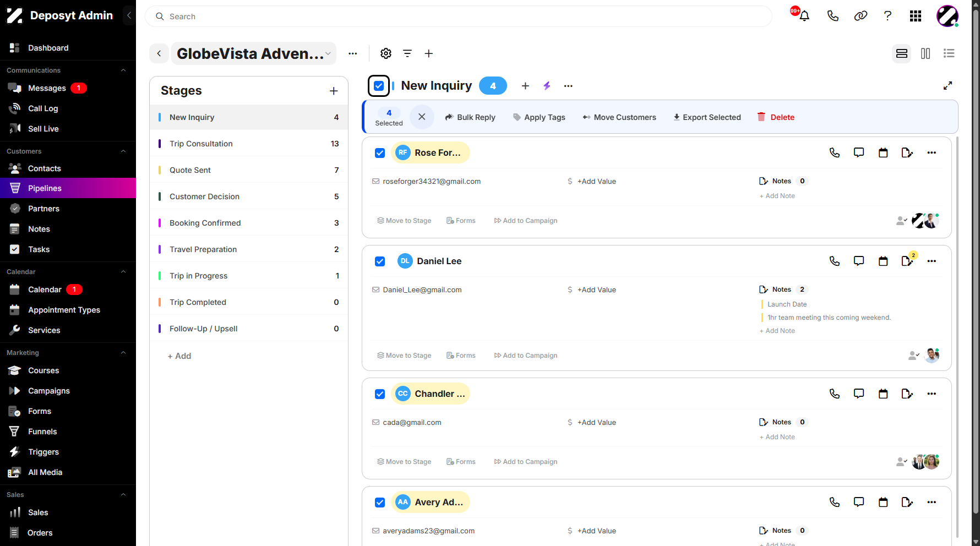Expand stage to fullscreen arrows icon
The width and height of the screenshot is (980, 546).
tap(948, 86)
